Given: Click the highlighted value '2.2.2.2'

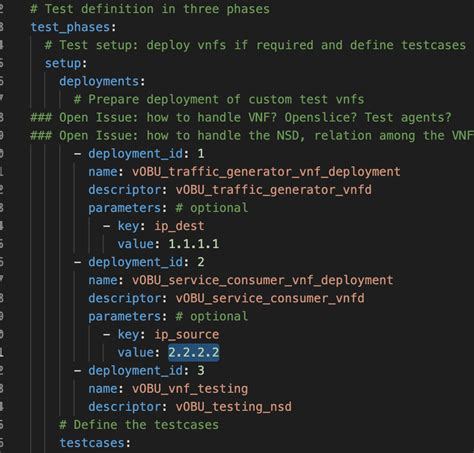Looking at the screenshot, I should pyautogui.click(x=194, y=352).
